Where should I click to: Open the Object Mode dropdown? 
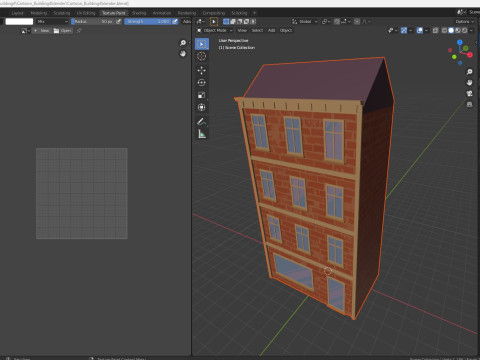tap(214, 30)
